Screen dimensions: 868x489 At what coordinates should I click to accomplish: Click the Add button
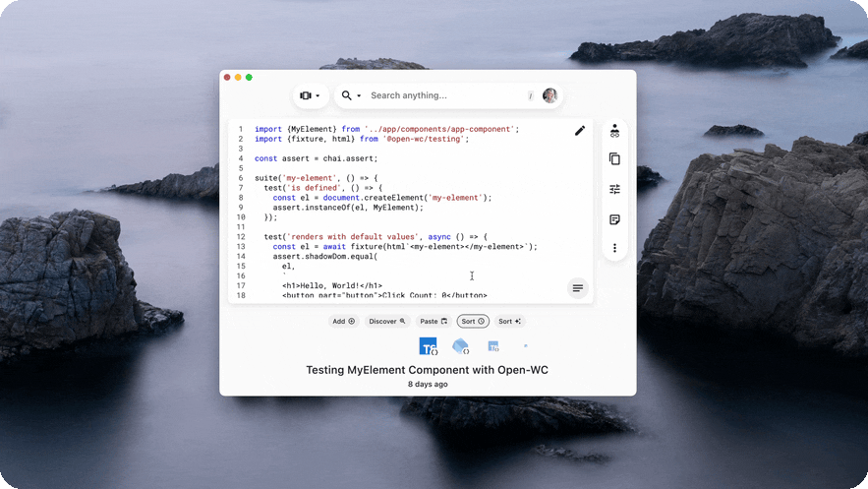(344, 321)
